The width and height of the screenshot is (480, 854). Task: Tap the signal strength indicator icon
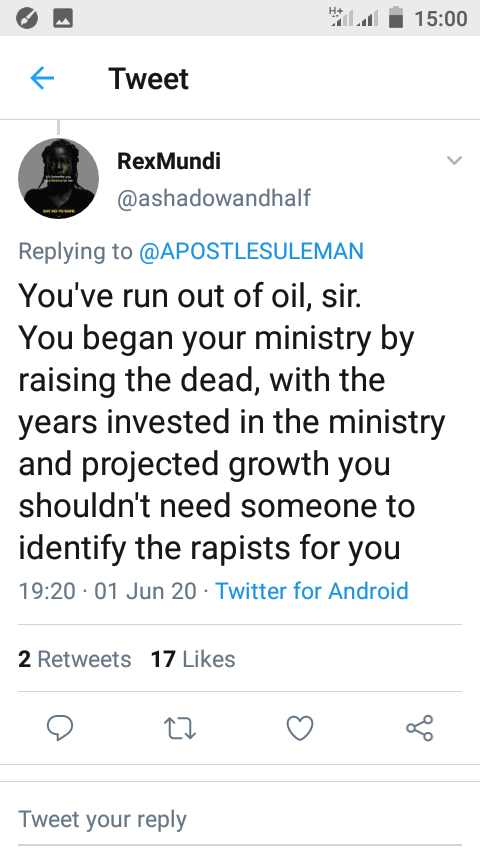click(354, 18)
